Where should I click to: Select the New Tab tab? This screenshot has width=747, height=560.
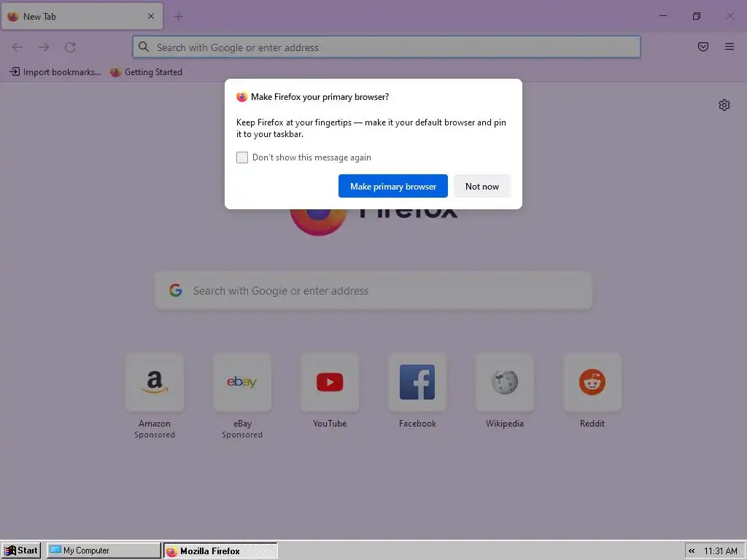[x=82, y=16]
